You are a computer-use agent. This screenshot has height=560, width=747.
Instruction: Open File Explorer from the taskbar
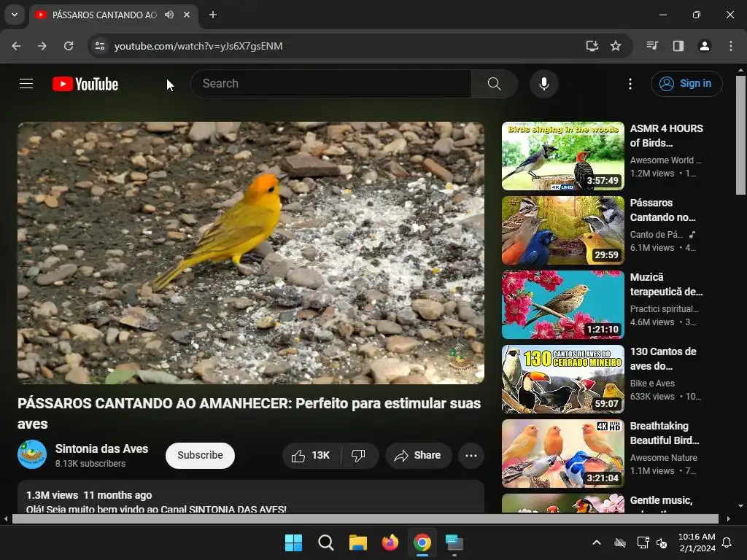coord(357,542)
